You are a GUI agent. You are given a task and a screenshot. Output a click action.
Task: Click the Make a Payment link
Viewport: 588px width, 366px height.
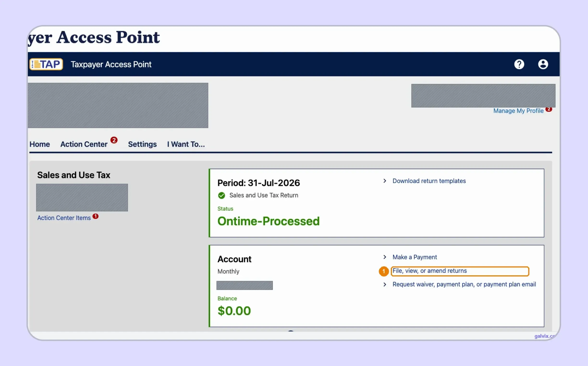pos(414,257)
